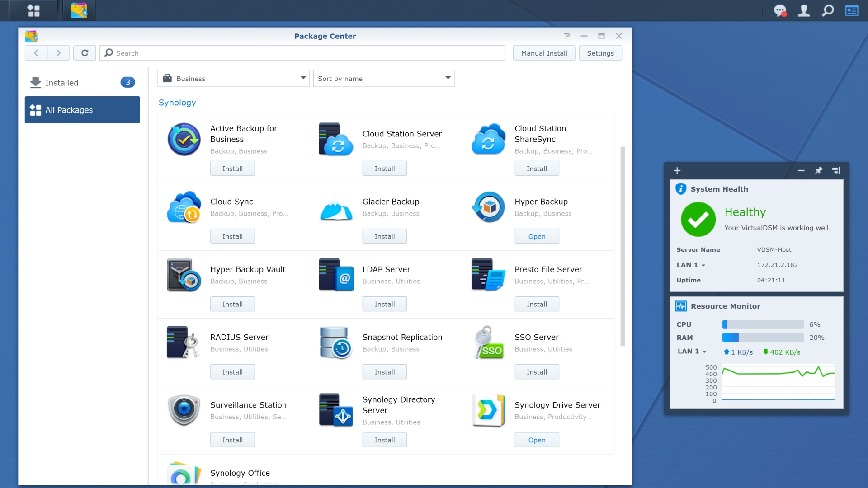
Task: Click the Package Center search field
Action: click(304, 53)
